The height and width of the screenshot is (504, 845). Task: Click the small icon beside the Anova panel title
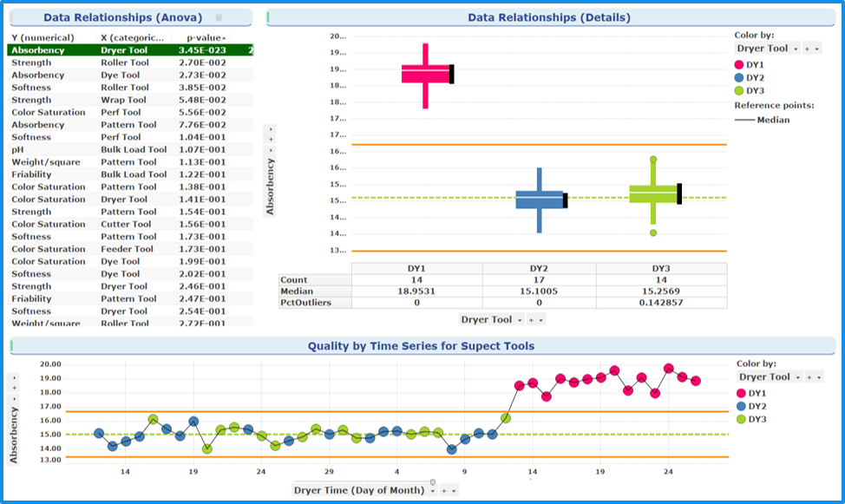pyautogui.click(x=219, y=18)
